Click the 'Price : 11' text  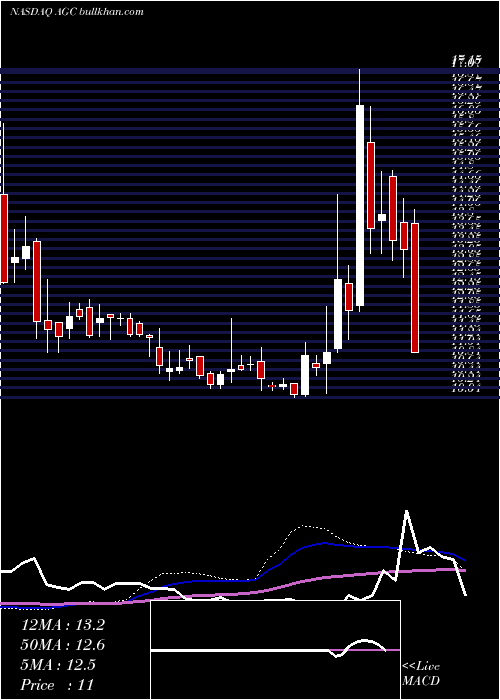point(57,685)
